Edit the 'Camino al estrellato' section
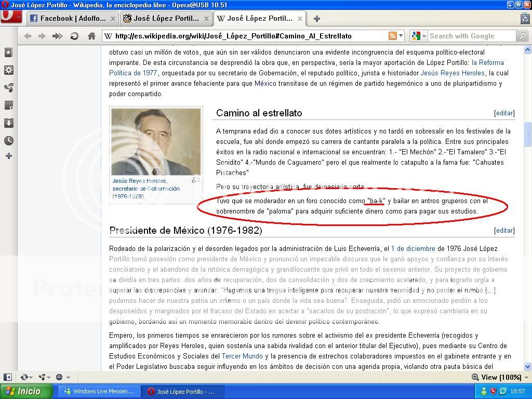This screenshot has width=532, height=399. (504, 113)
